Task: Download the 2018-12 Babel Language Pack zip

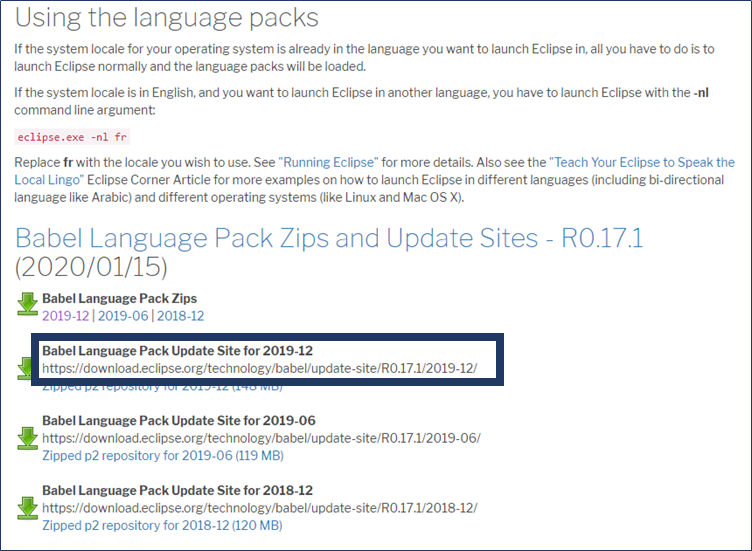Action: (180, 316)
